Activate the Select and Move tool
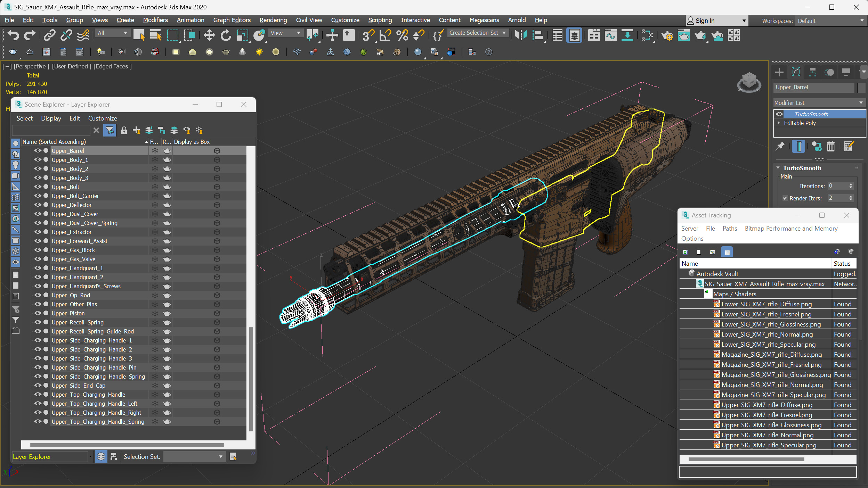Screen dimensions: 868x488 209,35
